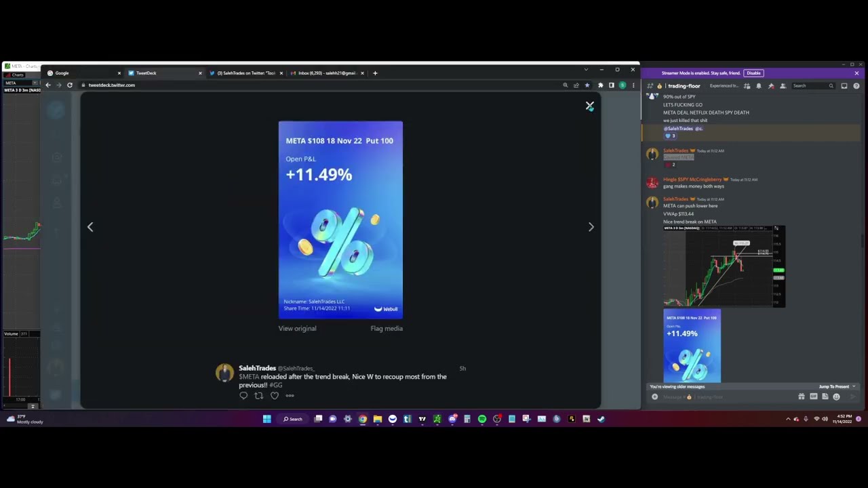868x488 pixels.
Task: Show hidden system tray icons
Action: [788, 420]
